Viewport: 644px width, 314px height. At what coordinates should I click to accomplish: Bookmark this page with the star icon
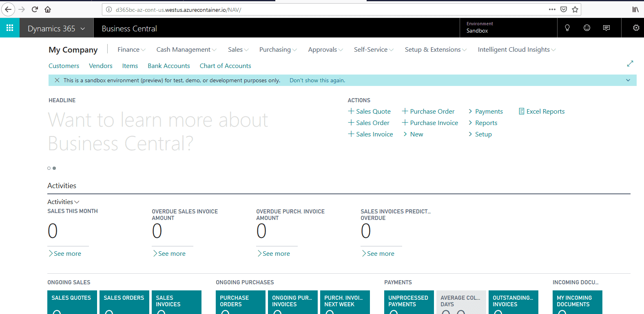click(x=575, y=9)
